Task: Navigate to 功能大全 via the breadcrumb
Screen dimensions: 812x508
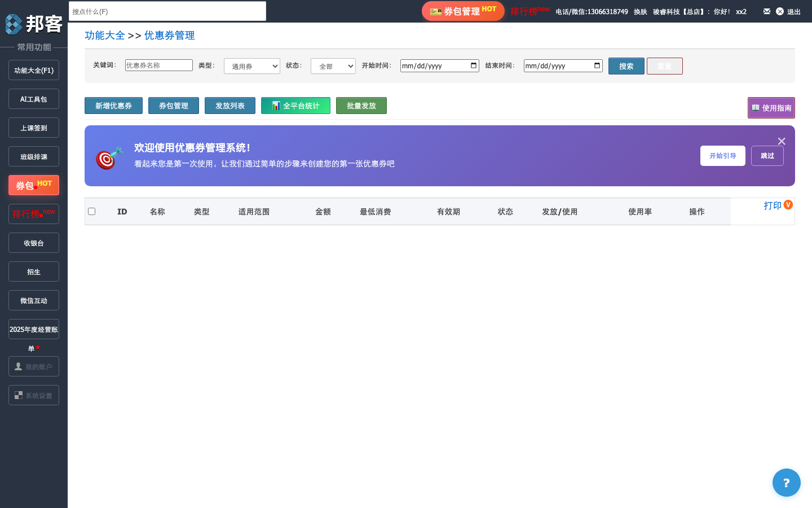Action: [105, 35]
